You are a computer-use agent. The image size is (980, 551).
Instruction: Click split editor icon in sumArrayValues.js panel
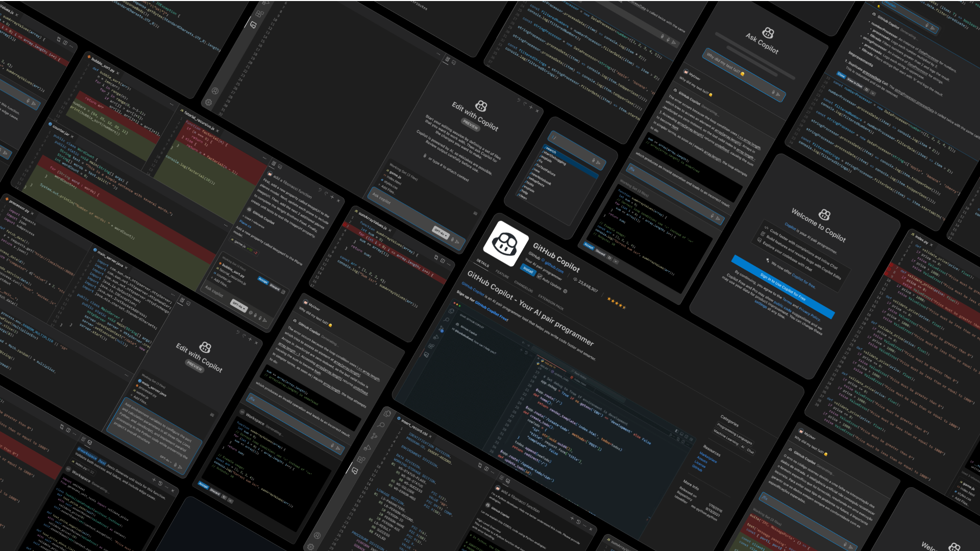(442, 260)
